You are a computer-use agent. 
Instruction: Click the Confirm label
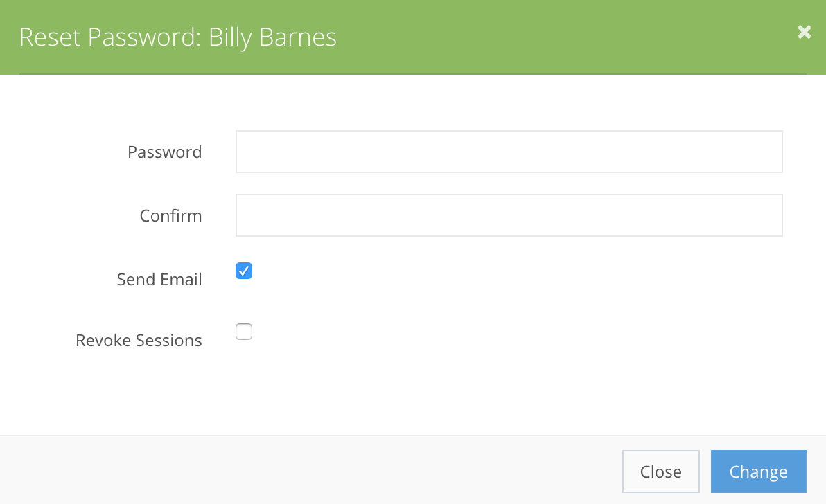click(x=170, y=215)
